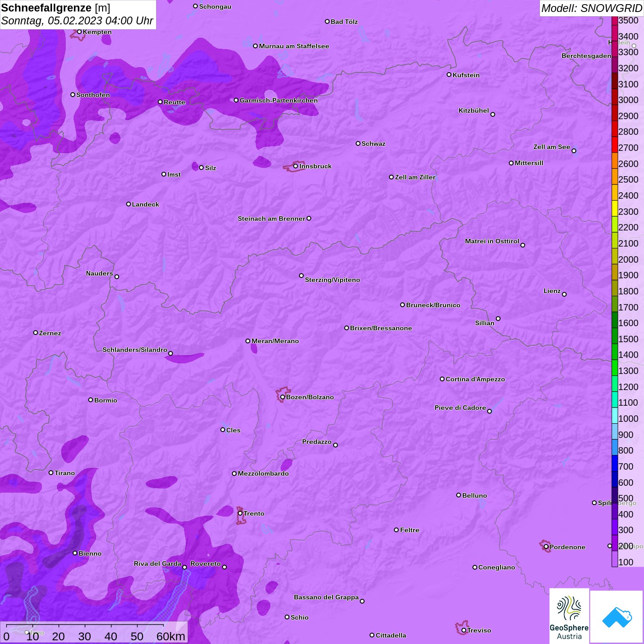Click the 'Bassano del Grappa' label
The image size is (644, 644).
pos(326,597)
